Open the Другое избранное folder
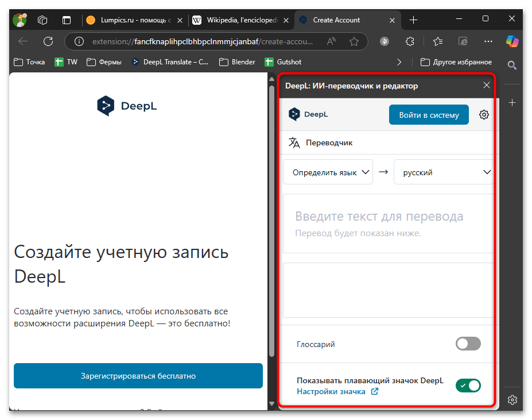This screenshot has height=420, width=532. click(x=456, y=62)
